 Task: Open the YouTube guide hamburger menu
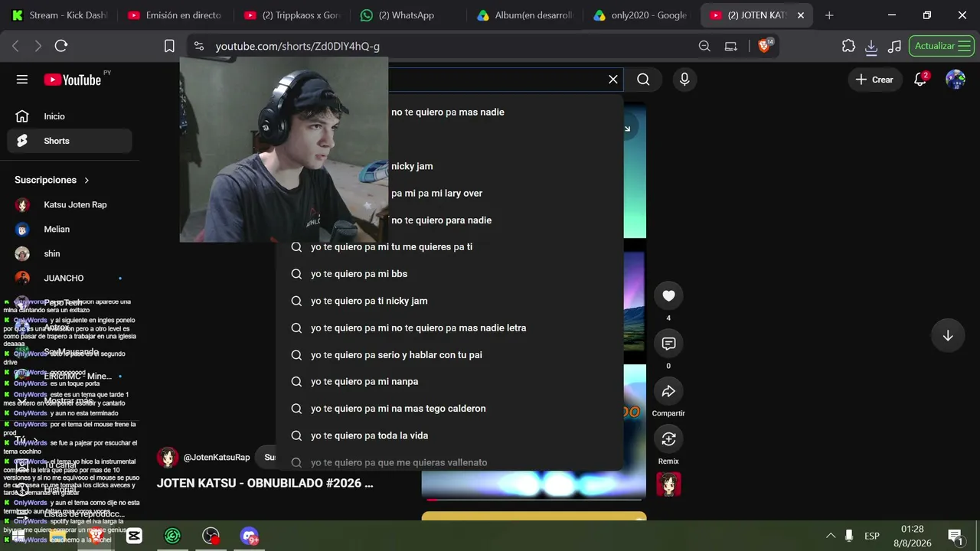[22, 80]
